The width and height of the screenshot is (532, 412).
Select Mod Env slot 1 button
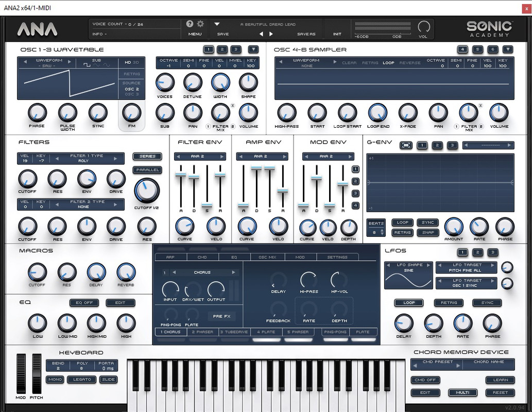coord(355,169)
